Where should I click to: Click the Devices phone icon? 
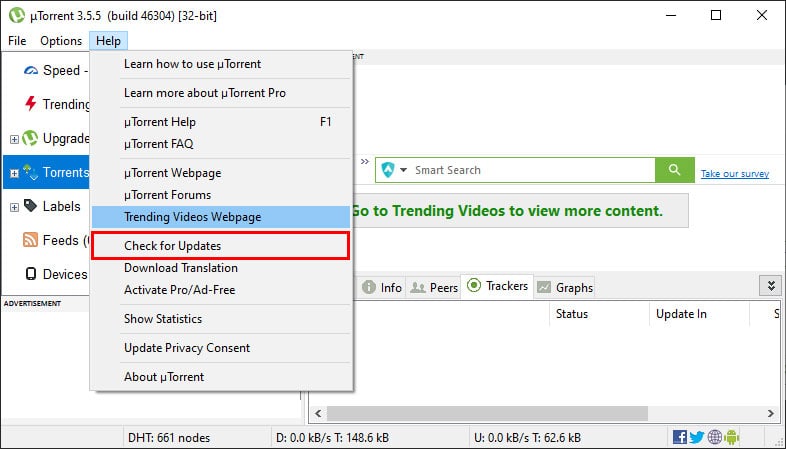(x=31, y=274)
